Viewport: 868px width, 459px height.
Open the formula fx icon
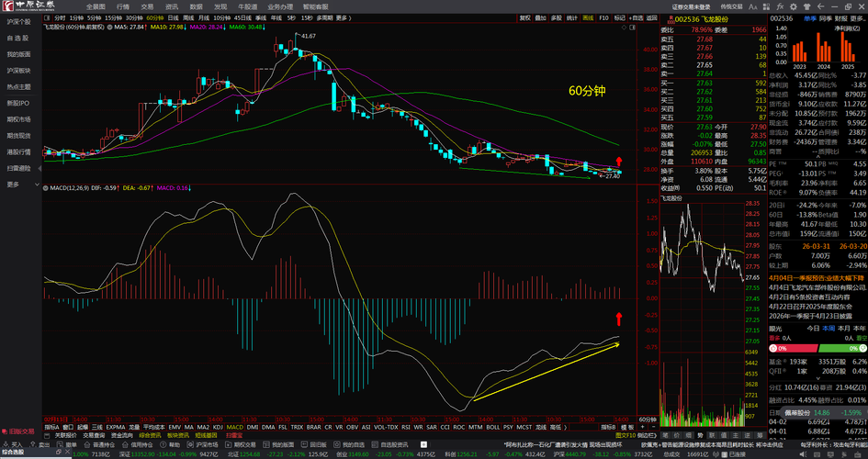[x=780, y=6]
